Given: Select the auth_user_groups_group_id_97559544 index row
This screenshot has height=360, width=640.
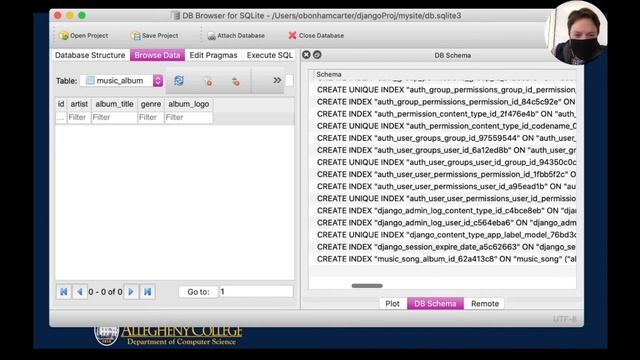Looking at the screenshot, I should 442,138.
